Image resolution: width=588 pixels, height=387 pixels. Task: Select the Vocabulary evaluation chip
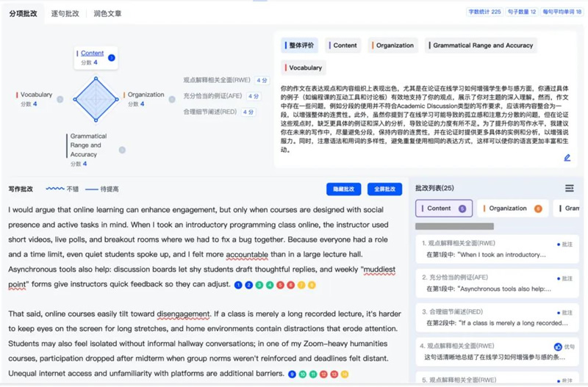(304, 68)
